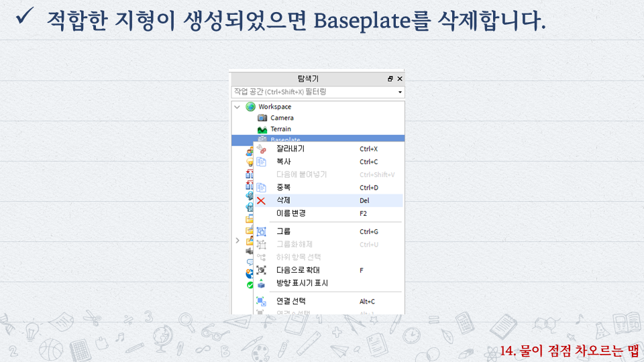This screenshot has width=644, height=362.
Task: Click the duplicate icon next to 중복
Action: (x=261, y=188)
